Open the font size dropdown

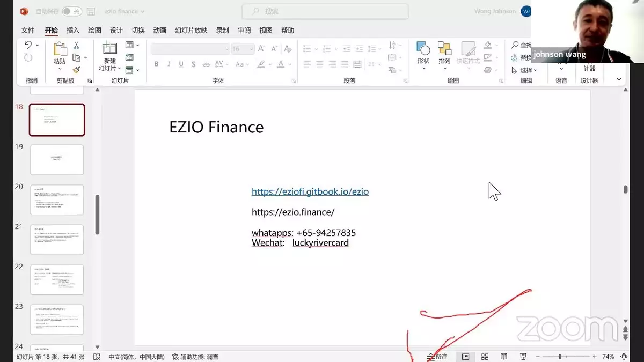tap(251, 49)
